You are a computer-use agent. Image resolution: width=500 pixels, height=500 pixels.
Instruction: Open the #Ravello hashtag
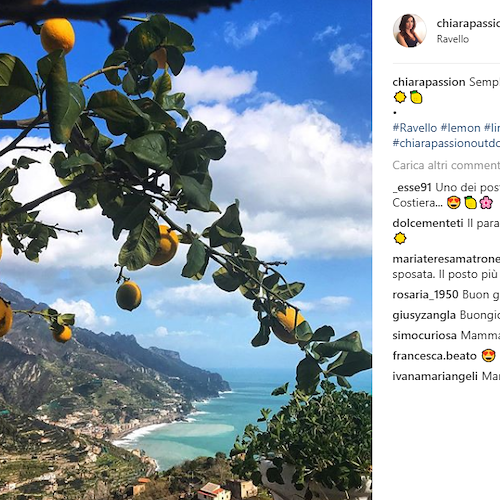click(x=415, y=128)
